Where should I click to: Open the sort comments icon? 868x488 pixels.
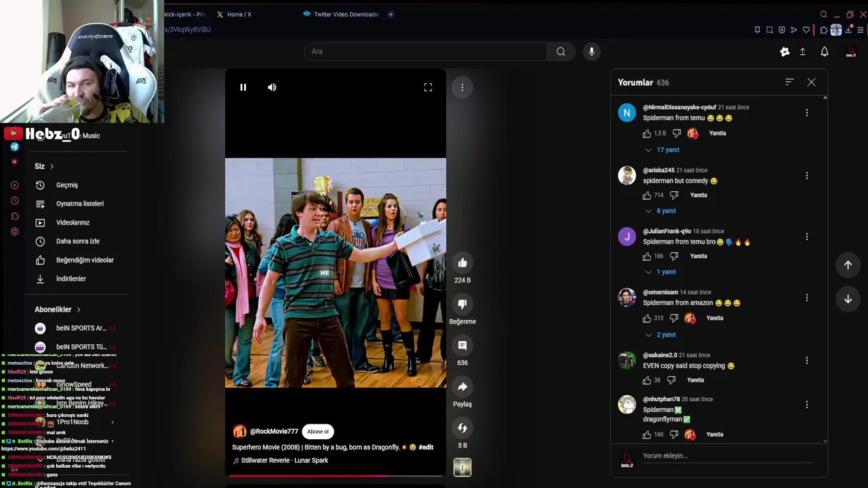tap(789, 82)
